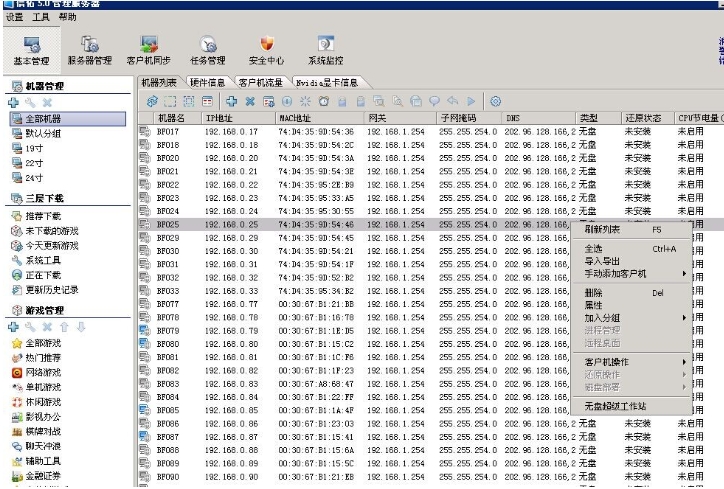724x489 pixels.
Task: Switch to the Nvidia显卡信息 tab
Action: 327,83
